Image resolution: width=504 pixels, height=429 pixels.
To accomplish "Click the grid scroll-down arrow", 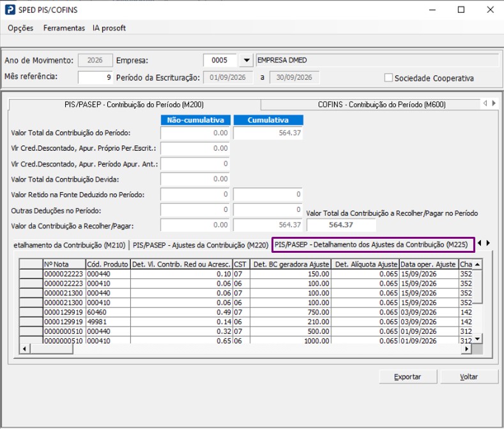I will (x=478, y=338).
